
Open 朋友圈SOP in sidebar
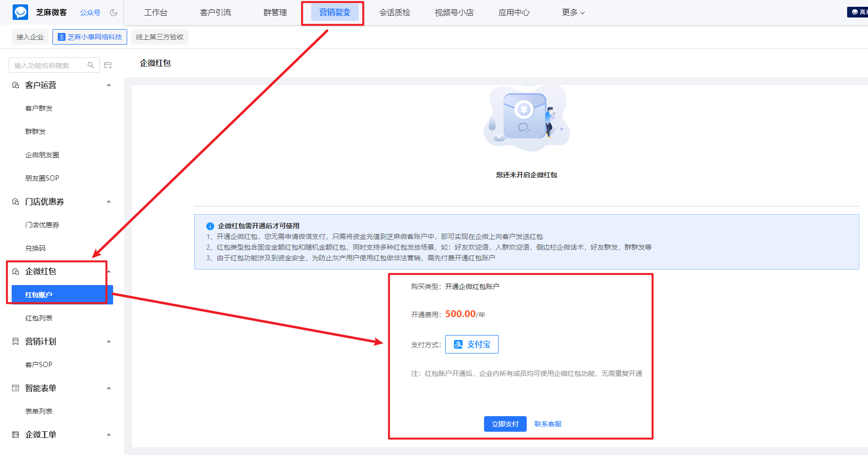tap(42, 178)
